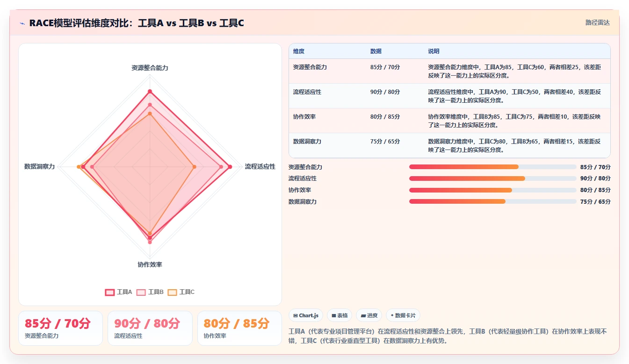Click the 表格 tag
This screenshot has height=364, width=629.
pyautogui.click(x=340, y=315)
